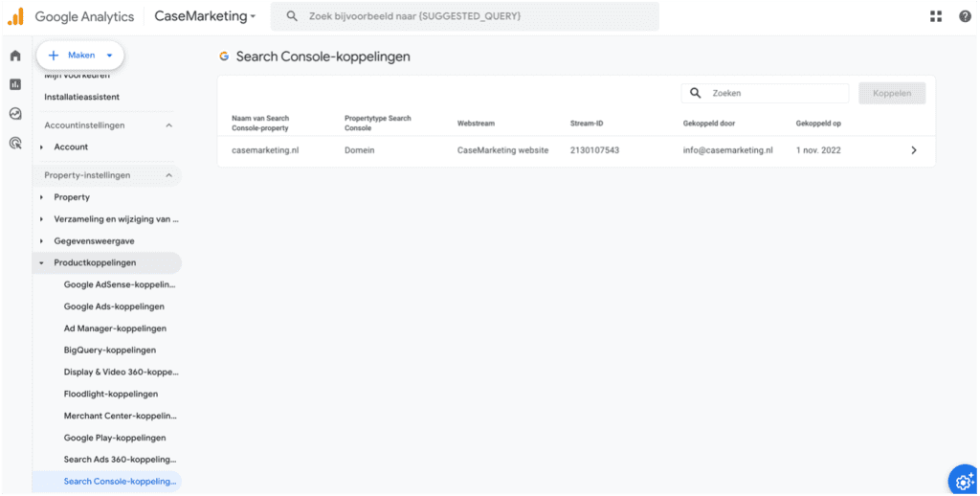Screen dimensions: 980x496
Task: Open the CaseMarketing property selector dropdown
Action: (205, 16)
